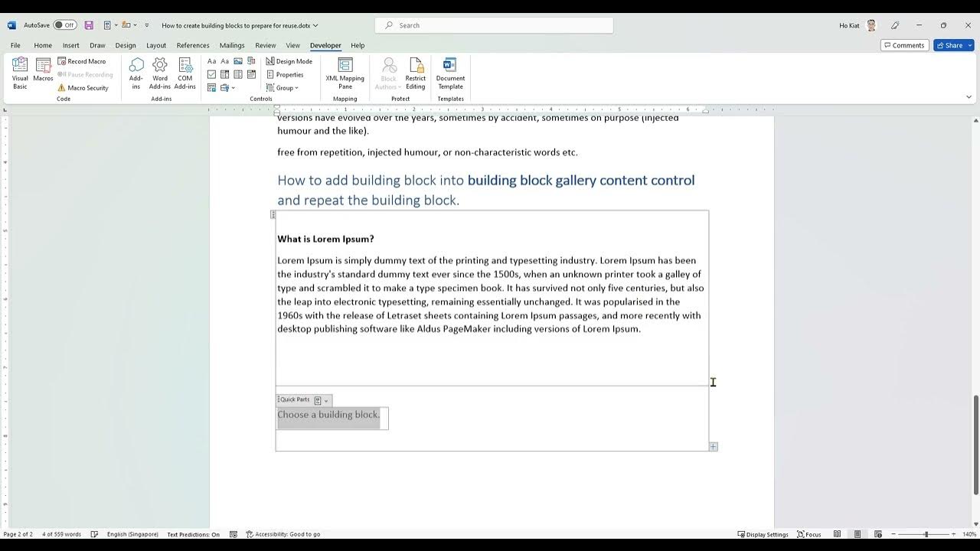Switch to Read Mode view
The height and width of the screenshot is (551, 980).
838,534
